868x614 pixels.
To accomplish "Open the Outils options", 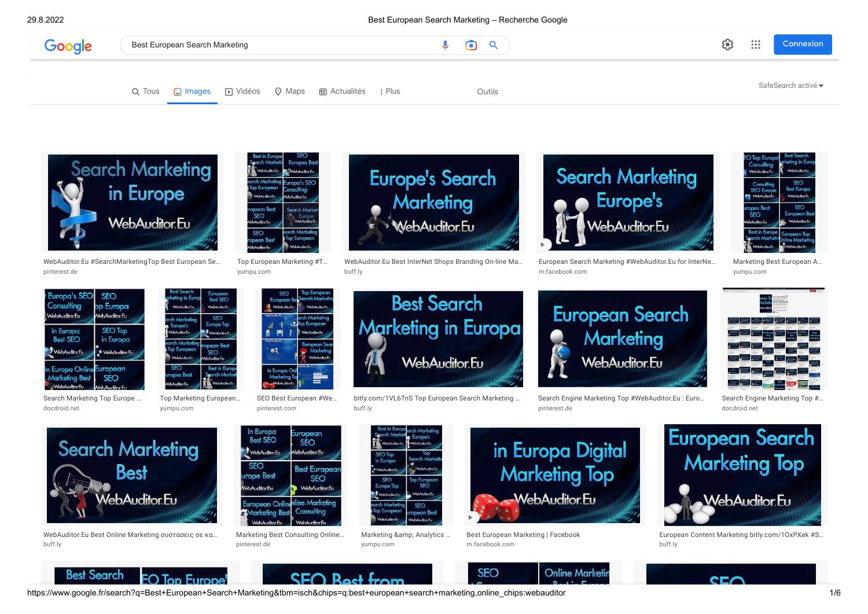I will pos(487,91).
